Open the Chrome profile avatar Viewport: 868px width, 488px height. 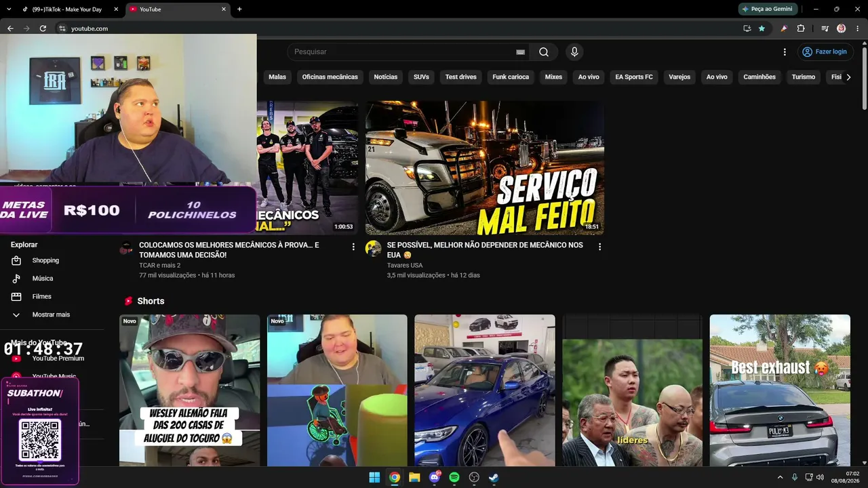pyautogui.click(x=841, y=28)
